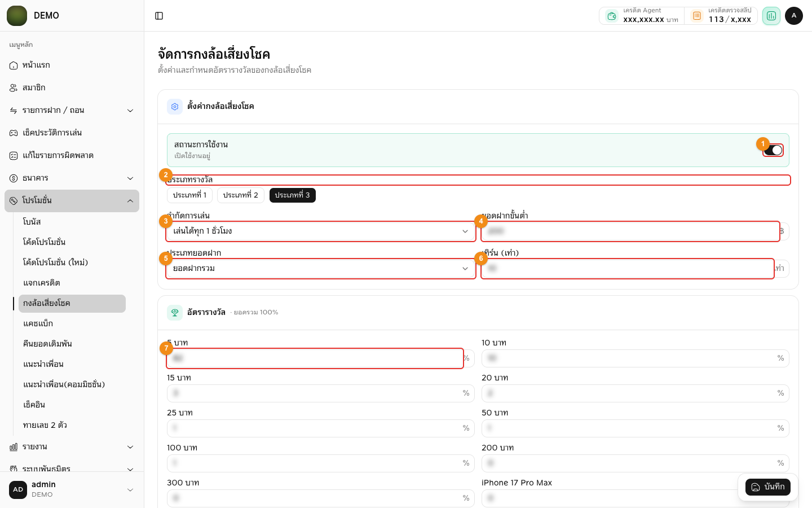This screenshot has height=508, width=812.
Task: Click the 50 บาท percentage field
Action: tap(636, 428)
